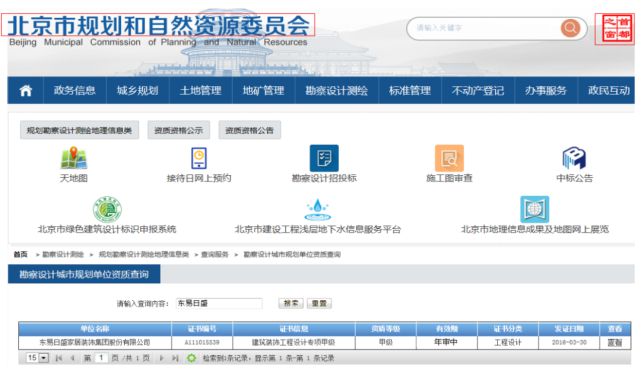Click the 搜索 button beside query field

[291, 303]
